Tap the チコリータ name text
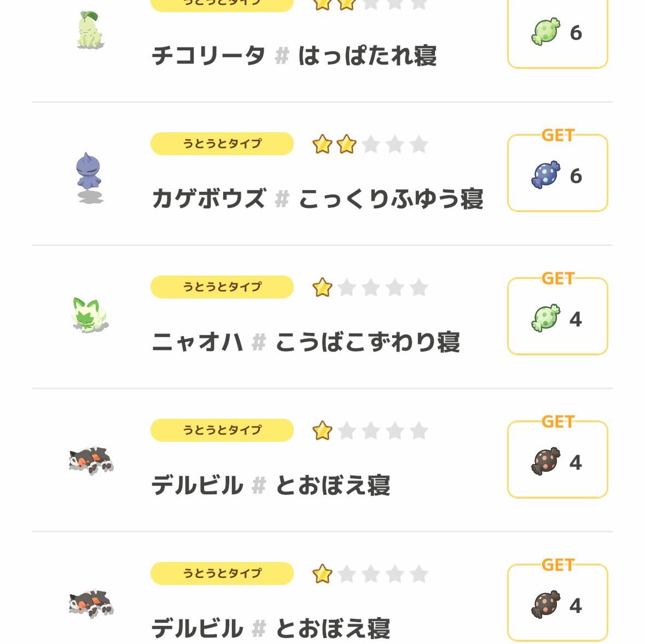This screenshot has width=645, height=644. pos(208,56)
